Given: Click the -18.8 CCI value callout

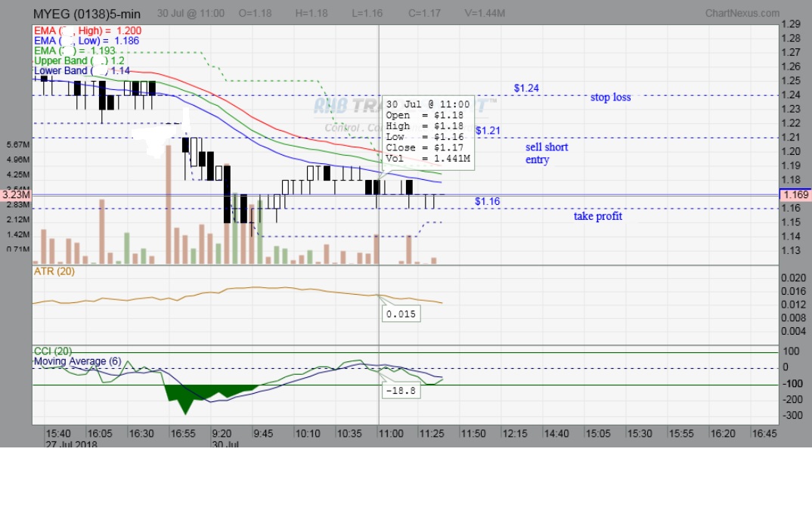Looking at the screenshot, I should coord(403,391).
